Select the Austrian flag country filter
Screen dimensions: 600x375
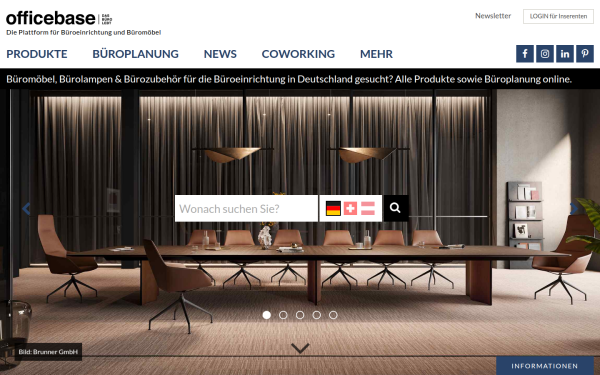(x=368, y=209)
